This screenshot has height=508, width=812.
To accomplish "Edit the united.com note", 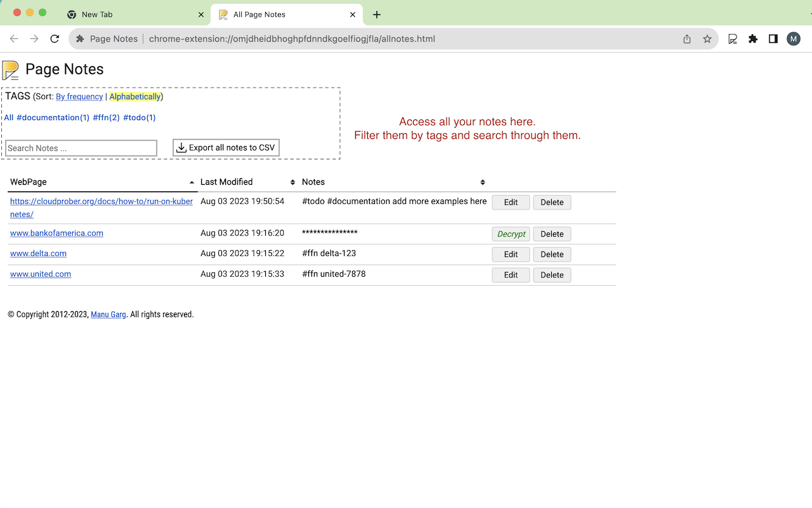I will pos(511,275).
